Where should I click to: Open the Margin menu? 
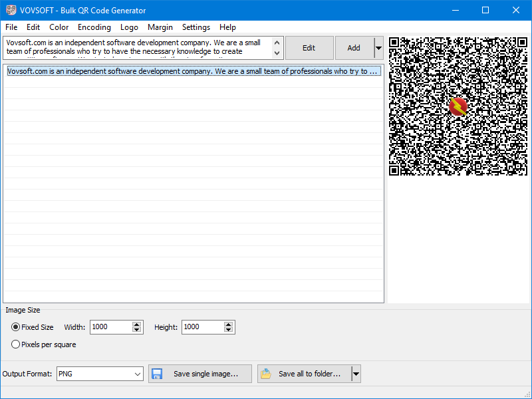pos(160,27)
